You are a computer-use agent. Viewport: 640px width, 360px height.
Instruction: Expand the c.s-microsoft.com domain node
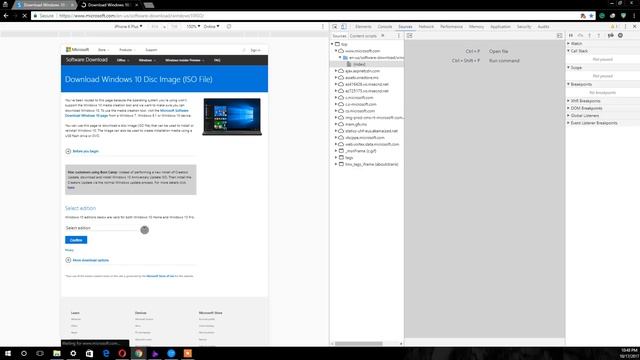336,104
